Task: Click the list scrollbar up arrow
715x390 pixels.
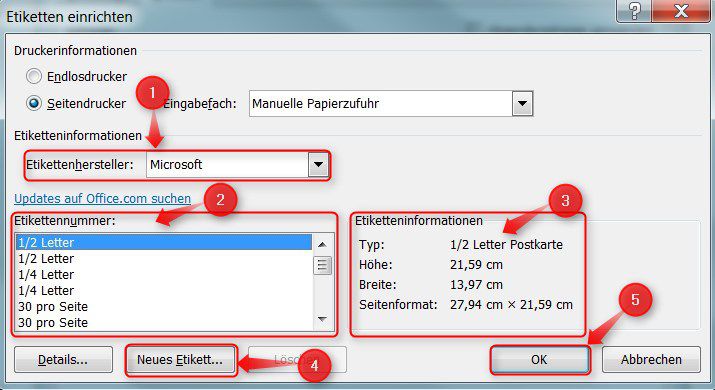Action: (322, 244)
